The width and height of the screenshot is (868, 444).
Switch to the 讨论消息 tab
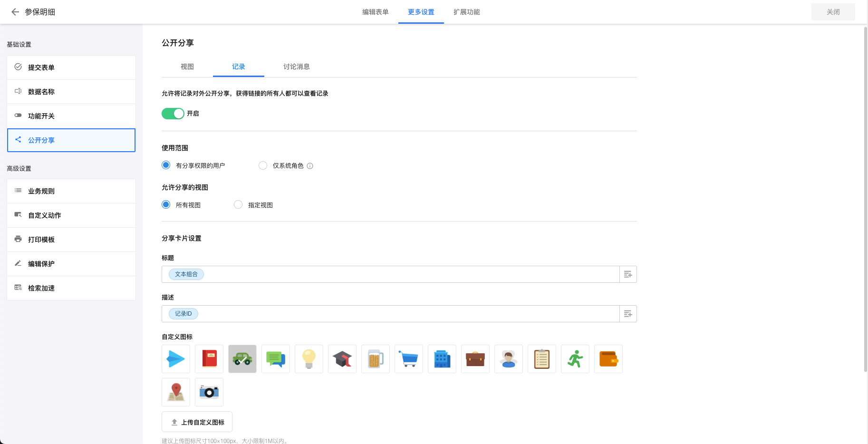[296, 67]
